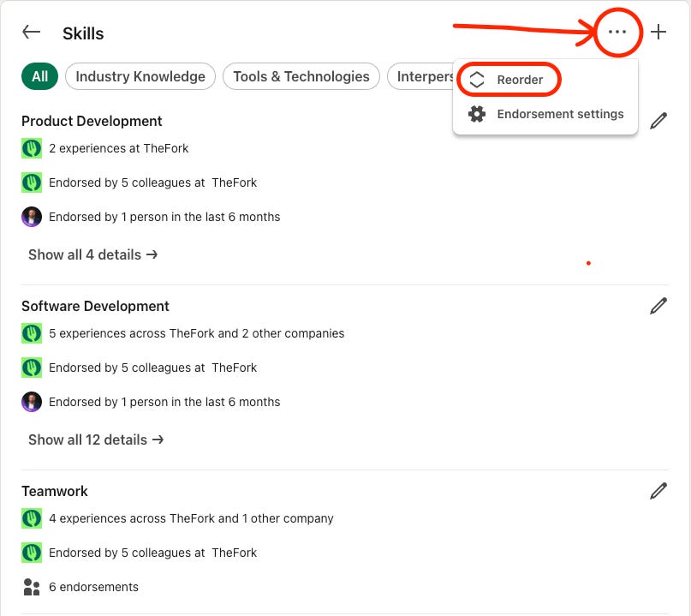The width and height of the screenshot is (691, 616).
Task: Click TheFork logo beside '4 experiences across TheFork'
Action: (x=32, y=518)
